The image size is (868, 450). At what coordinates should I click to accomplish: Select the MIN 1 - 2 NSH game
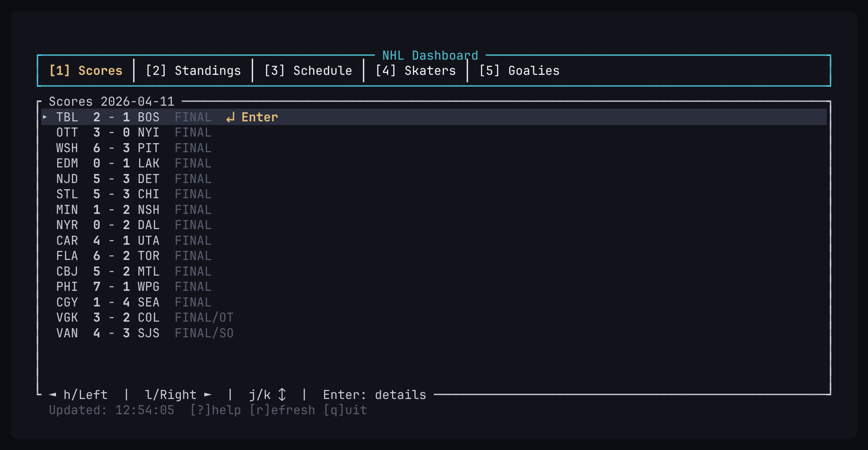434,210
